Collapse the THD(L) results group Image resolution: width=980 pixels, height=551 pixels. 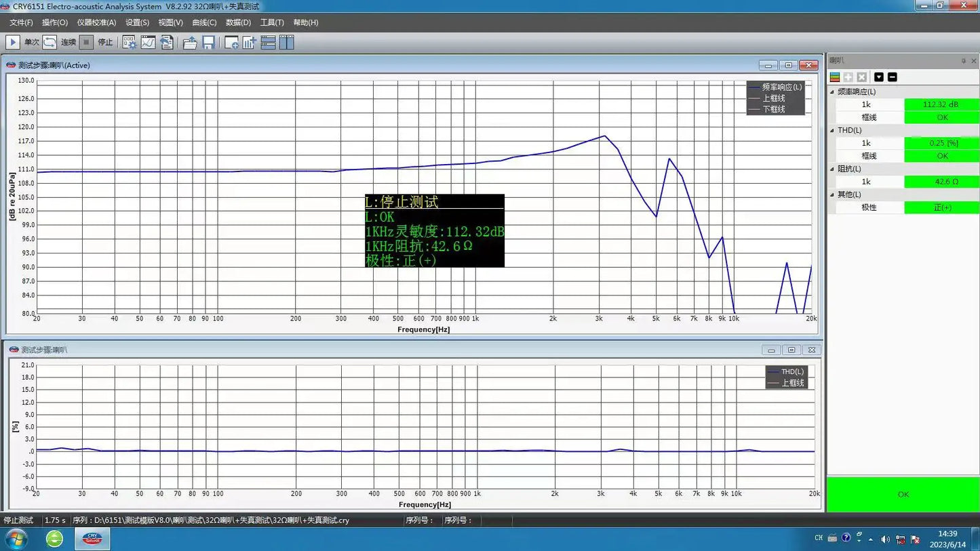832,130
